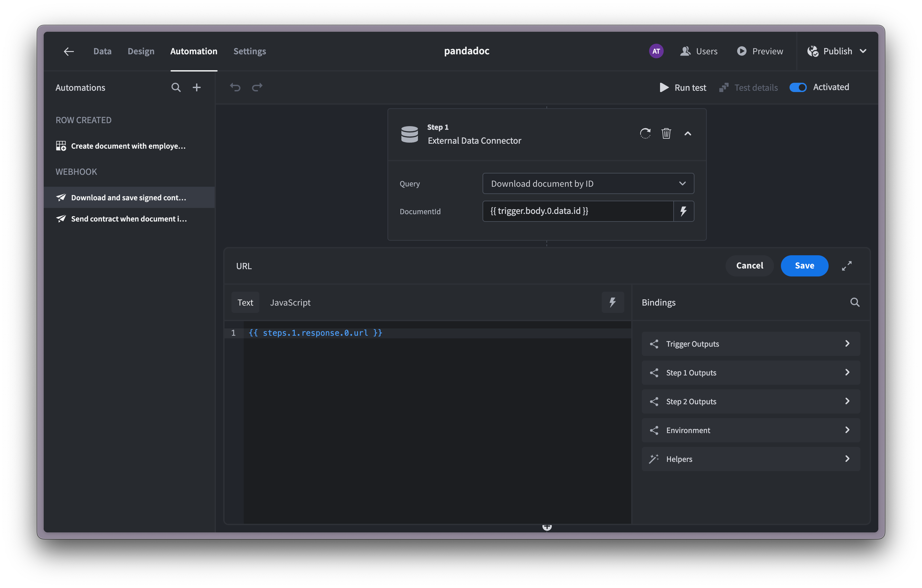Open DocumentId bindings lightning icon
The height and width of the screenshot is (588, 922).
pyautogui.click(x=684, y=211)
